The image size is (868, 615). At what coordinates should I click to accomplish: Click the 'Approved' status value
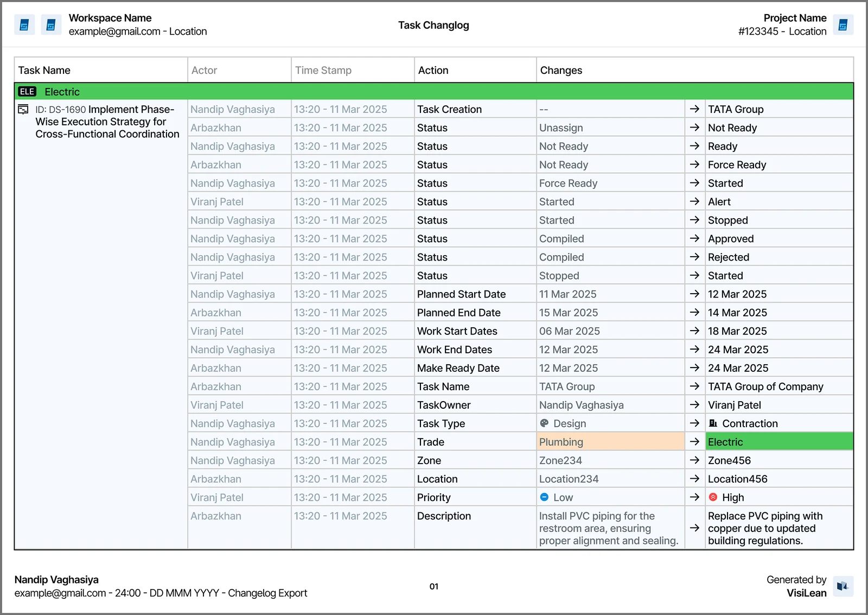pyautogui.click(x=731, y=239)
